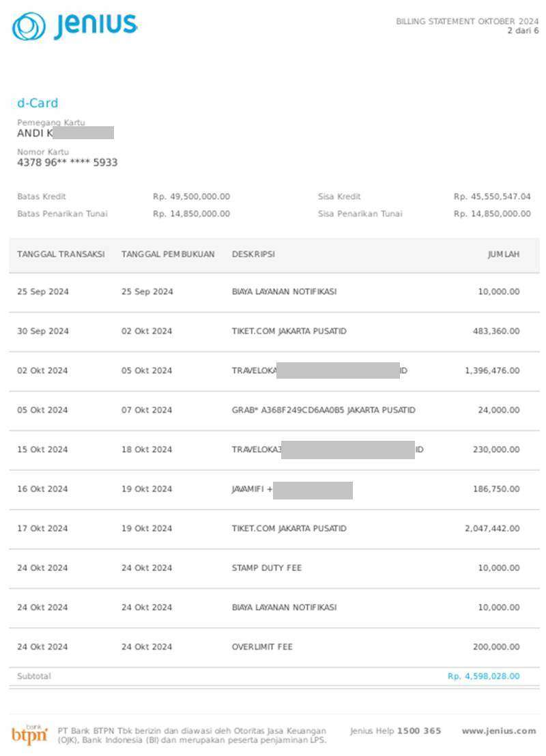The height and width of the screenshot is (756, 546).
Task: Click the posting date 05 Okt 2024
Action: click(147, 370)
